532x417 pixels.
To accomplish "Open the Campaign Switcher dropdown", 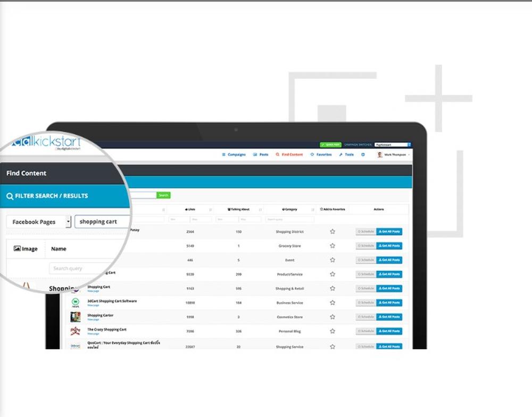I will 393,145.
